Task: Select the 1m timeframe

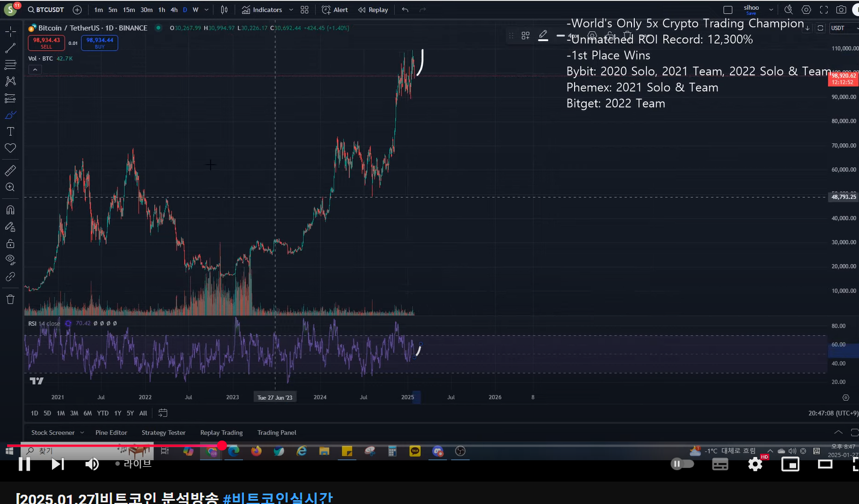Action: [98, 10]
